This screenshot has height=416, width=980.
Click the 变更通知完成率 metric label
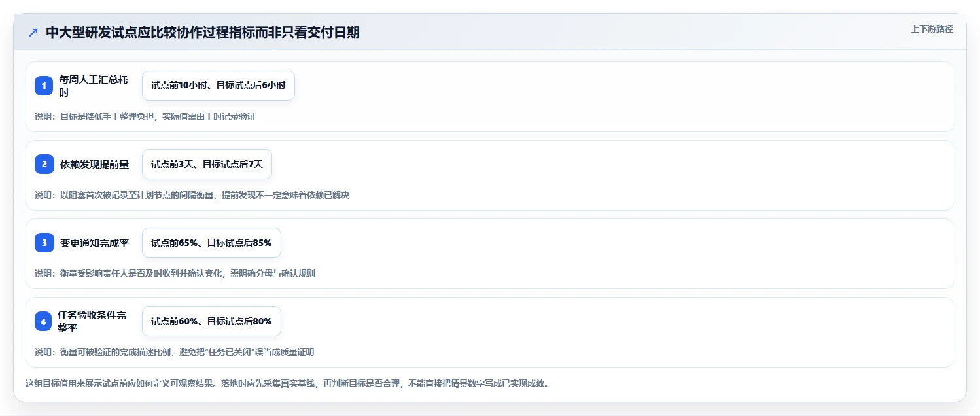(95, 243)
